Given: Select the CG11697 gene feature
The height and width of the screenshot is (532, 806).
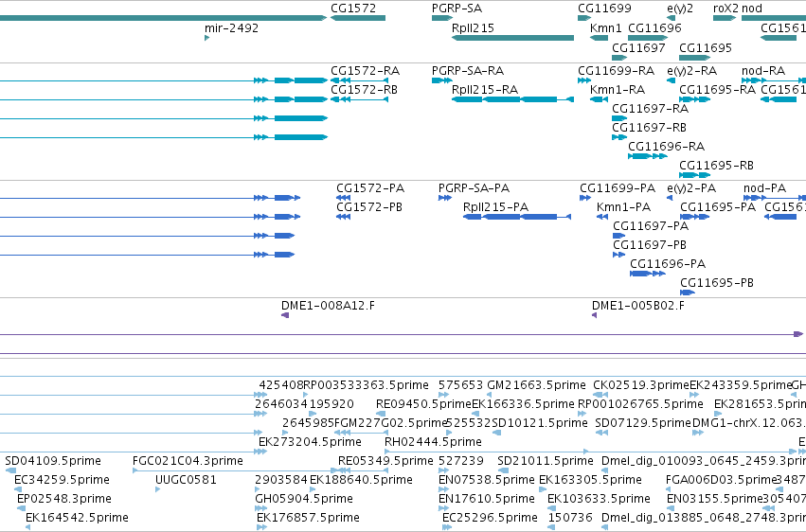Looking at the screenshot, I should [x=619, y=58].
